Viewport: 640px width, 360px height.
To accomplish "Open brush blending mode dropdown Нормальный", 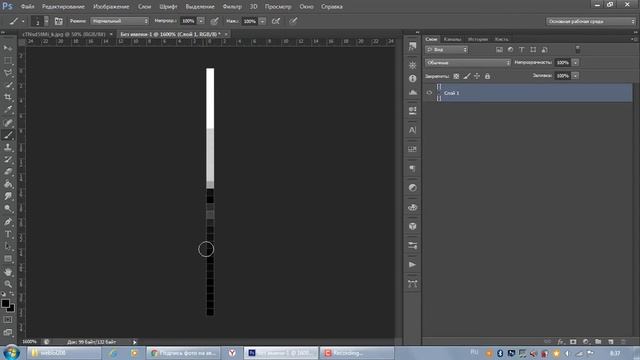I will 120,21.
